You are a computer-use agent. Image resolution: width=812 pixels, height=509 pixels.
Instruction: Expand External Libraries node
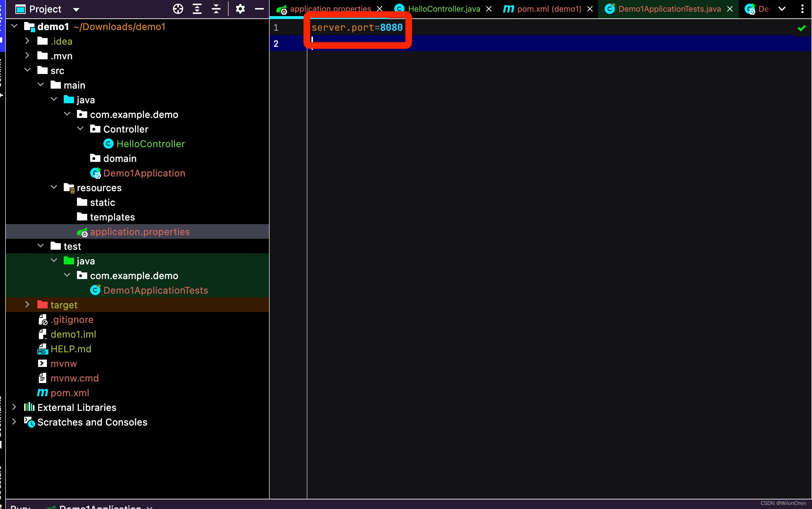[14, 407]
